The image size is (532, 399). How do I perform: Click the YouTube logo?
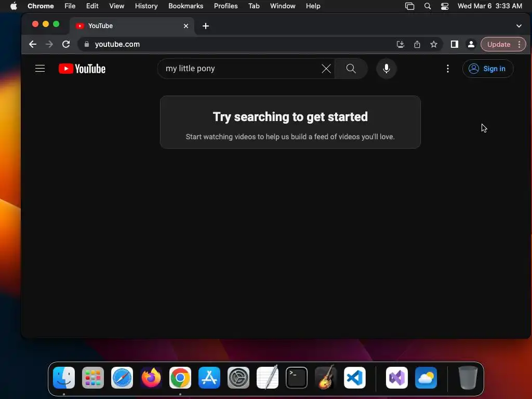(x=82, y=69)
